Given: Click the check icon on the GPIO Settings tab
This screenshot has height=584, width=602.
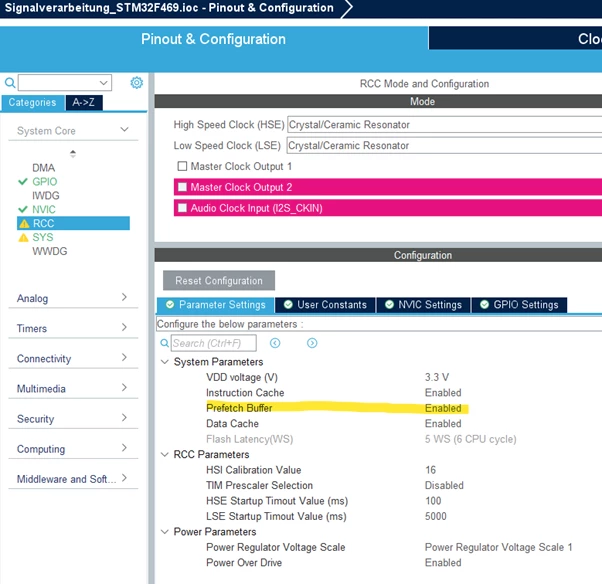Looking at the screenshot, I should [x=485, y=304].
